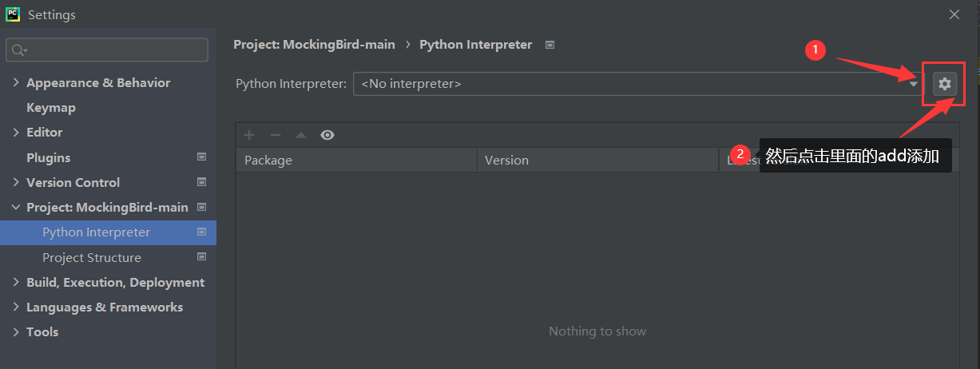This screenshot has height=369, width=980.
Task: Click the PyCharm logo in the title bar
Action: pyautogui.click(x=13, y=14)
